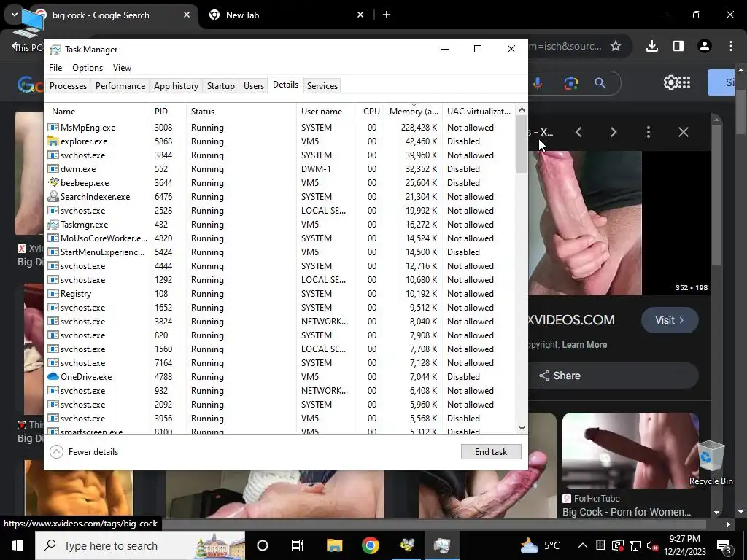Select svchost.exe with PID 3844
Viewport: 747px width, 560px height.
280,155
